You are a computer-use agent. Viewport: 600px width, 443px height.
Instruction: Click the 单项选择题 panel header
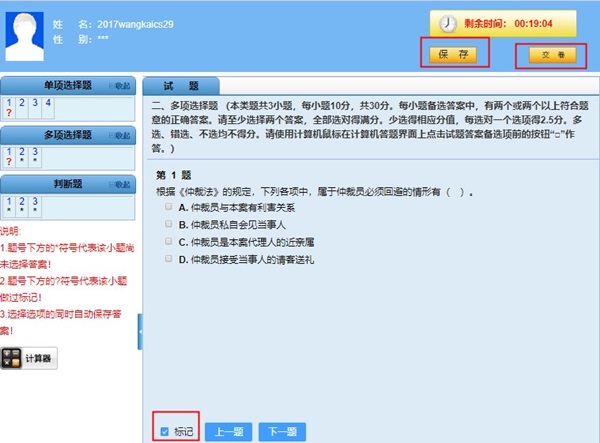pyautogui.click(x=68, y=85)
